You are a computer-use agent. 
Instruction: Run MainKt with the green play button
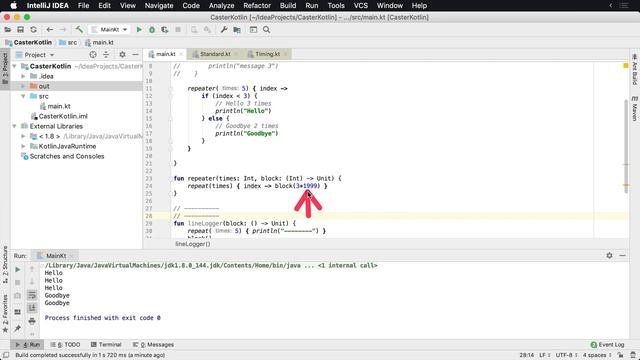click(139, 30)
